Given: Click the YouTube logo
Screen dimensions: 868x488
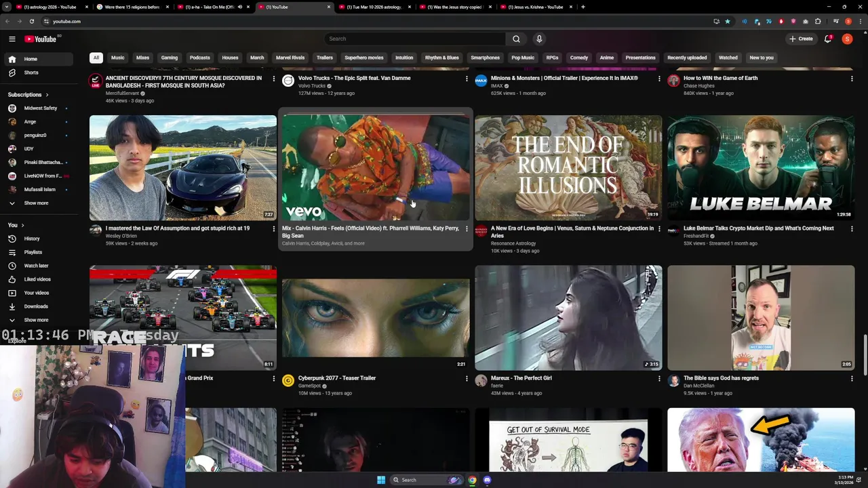Looking at the screenshot, I should coord(41,39).
